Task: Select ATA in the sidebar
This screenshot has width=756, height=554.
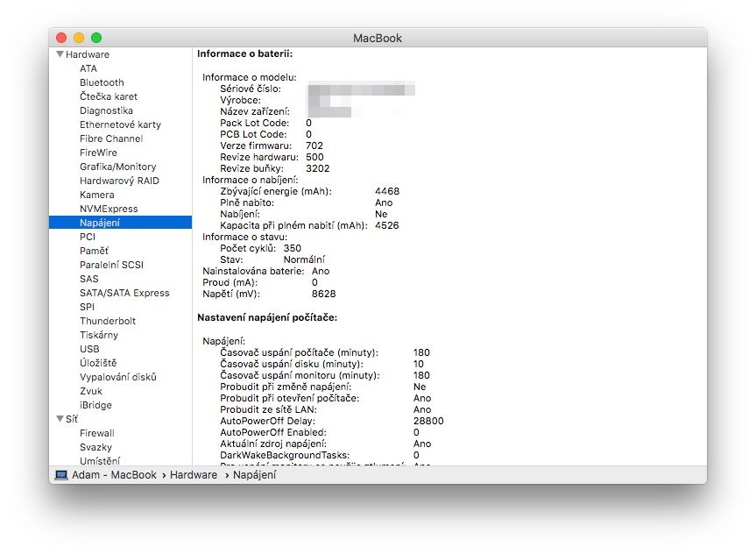Action: (88, 68)
